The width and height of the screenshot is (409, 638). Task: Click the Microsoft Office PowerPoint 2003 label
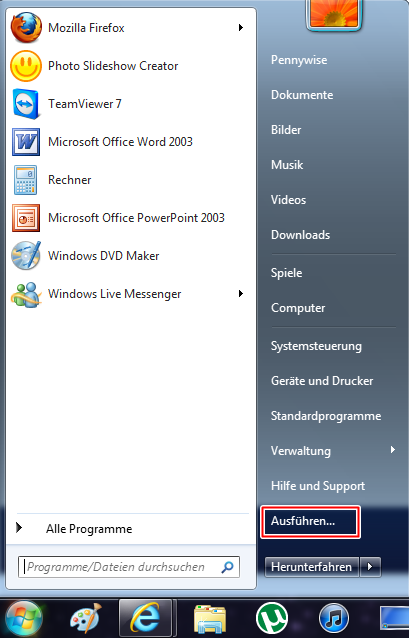[136, 218]
